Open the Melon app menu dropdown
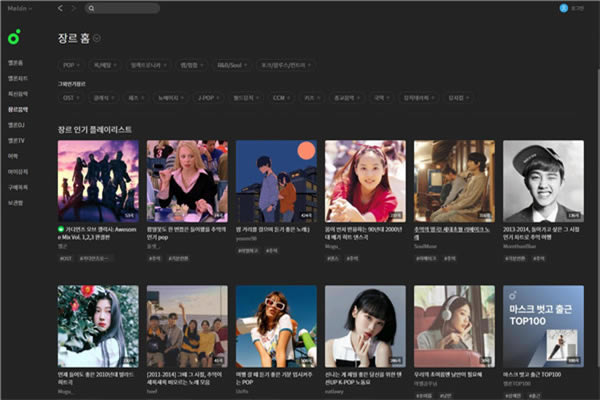600x400 pixels. click(x=17, y=8)
